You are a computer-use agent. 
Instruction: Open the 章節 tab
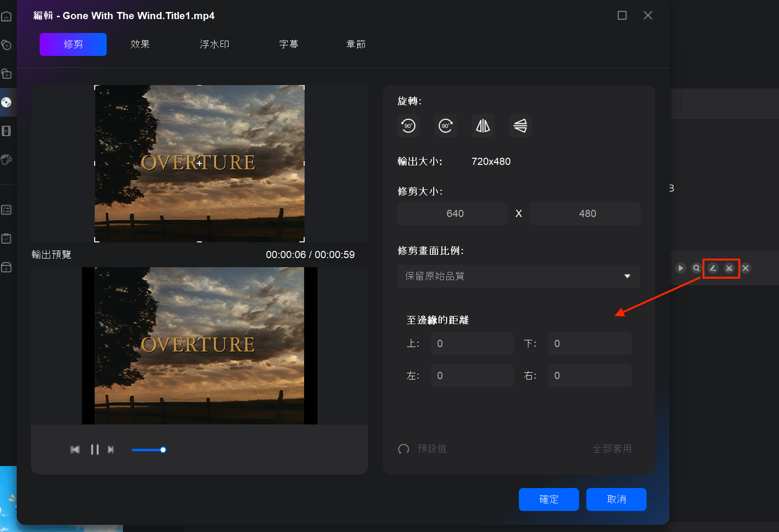point(356,44)
